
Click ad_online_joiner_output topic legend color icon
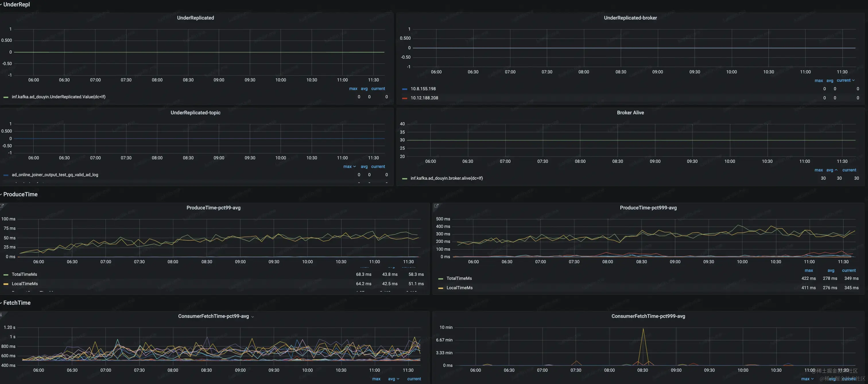coord(6,175)
